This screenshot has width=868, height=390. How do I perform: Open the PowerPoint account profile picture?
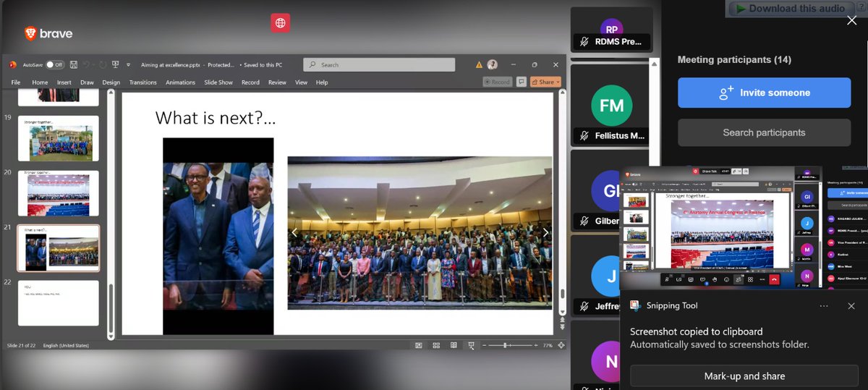[x=493, y=64]
